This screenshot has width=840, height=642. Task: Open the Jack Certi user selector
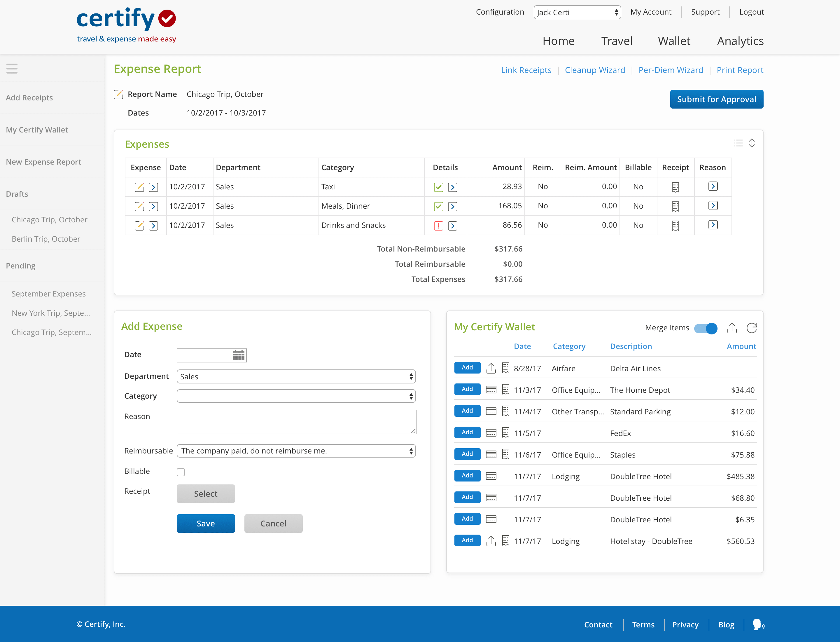click(577, 12)
